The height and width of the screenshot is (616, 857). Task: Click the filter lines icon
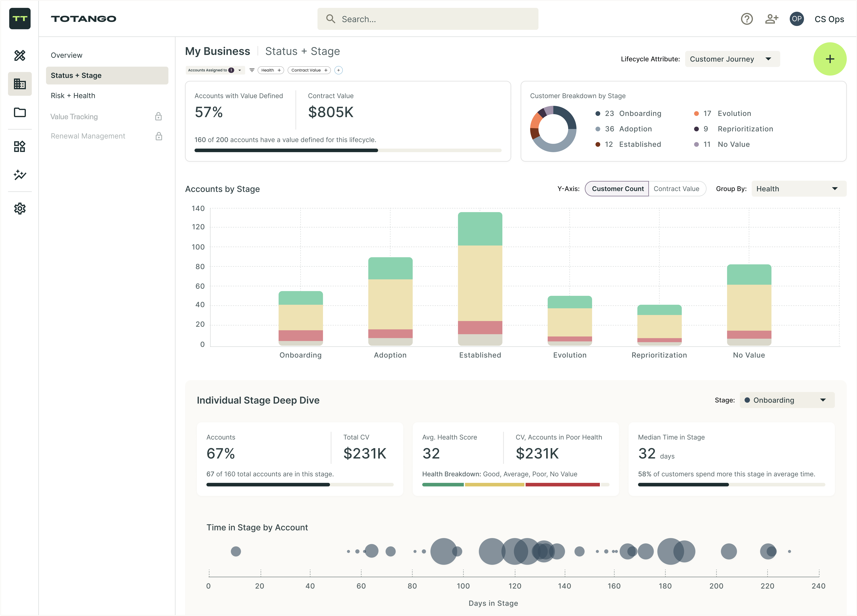[x=252, y=70]
